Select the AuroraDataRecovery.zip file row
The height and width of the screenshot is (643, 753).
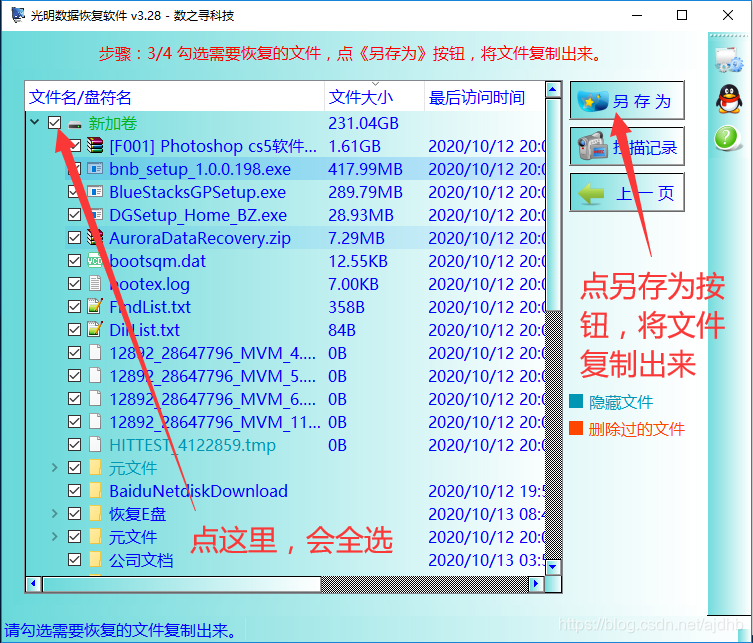(x=304, y=238)
